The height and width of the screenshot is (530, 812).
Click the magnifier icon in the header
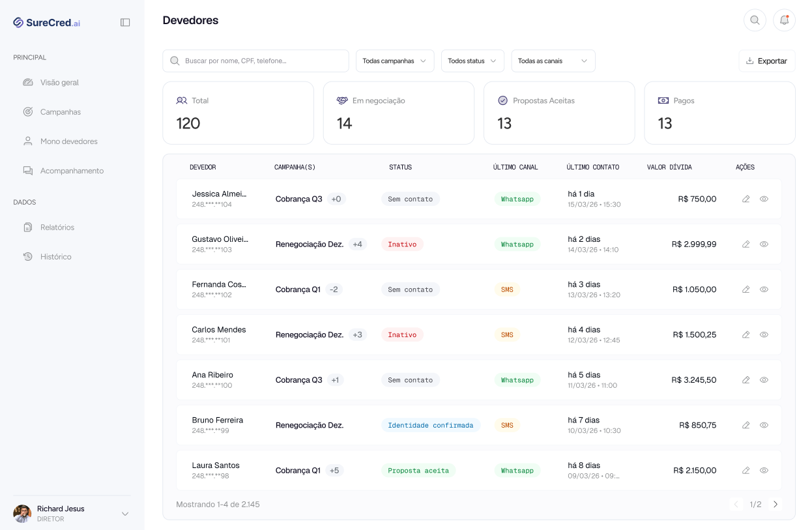pos(755,20)
